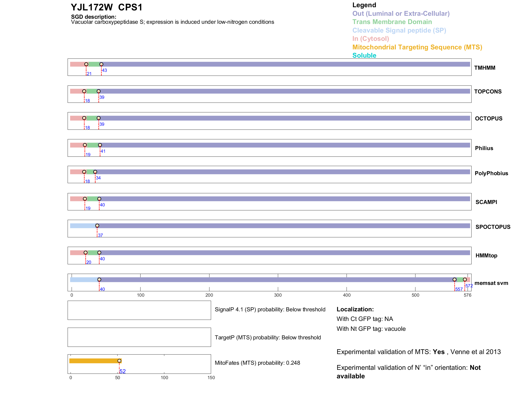Click the PolyPhobius marker at position 34

pos(95,172)
